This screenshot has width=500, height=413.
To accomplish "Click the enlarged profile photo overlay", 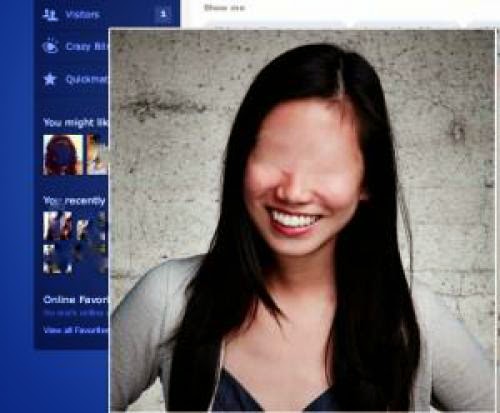I will 302,220.
